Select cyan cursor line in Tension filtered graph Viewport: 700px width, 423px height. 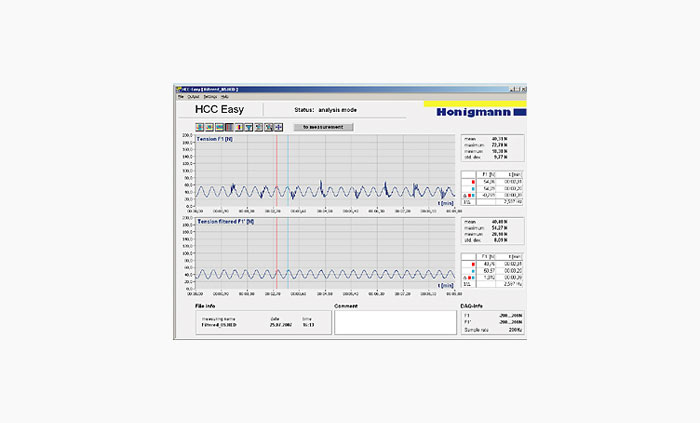[x=288, y=255]
